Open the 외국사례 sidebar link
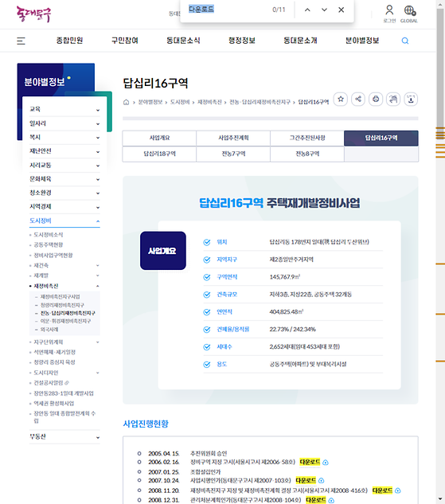 point(49,330)
